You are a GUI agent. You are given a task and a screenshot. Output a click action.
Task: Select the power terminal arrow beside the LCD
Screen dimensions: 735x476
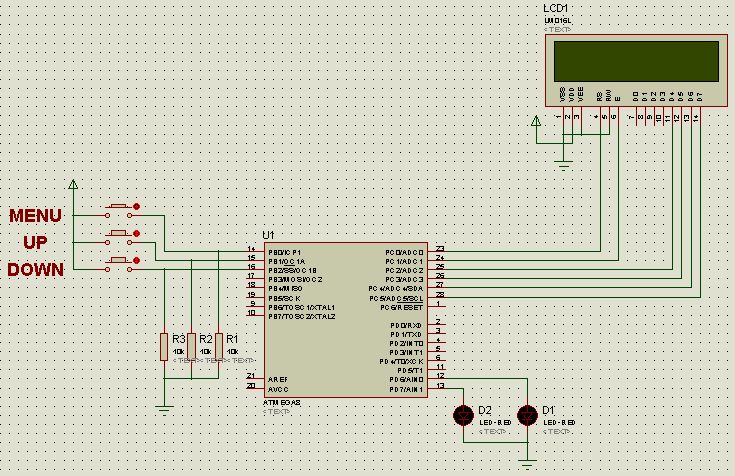point(536,121)
